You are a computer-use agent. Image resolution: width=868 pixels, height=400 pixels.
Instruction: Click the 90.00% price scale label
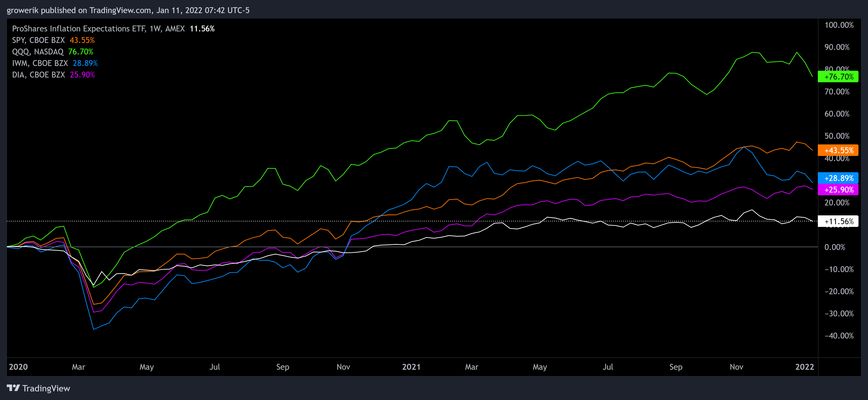tap(837, 47)
